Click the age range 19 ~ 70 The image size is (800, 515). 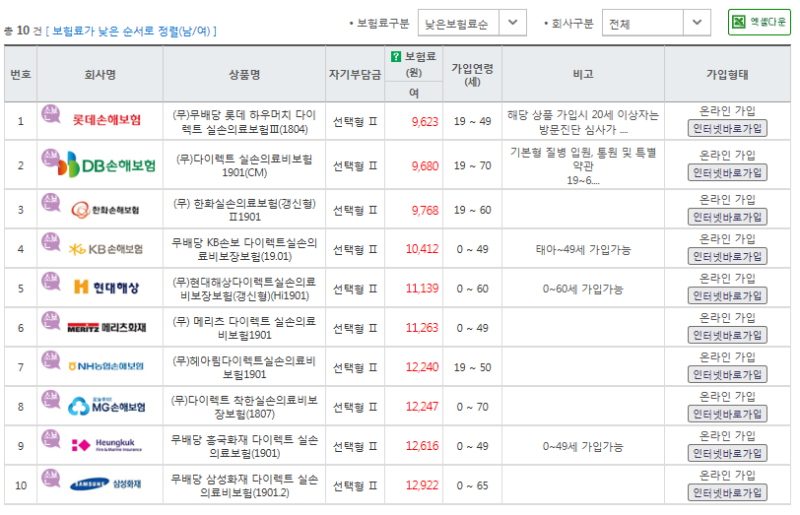472,166
